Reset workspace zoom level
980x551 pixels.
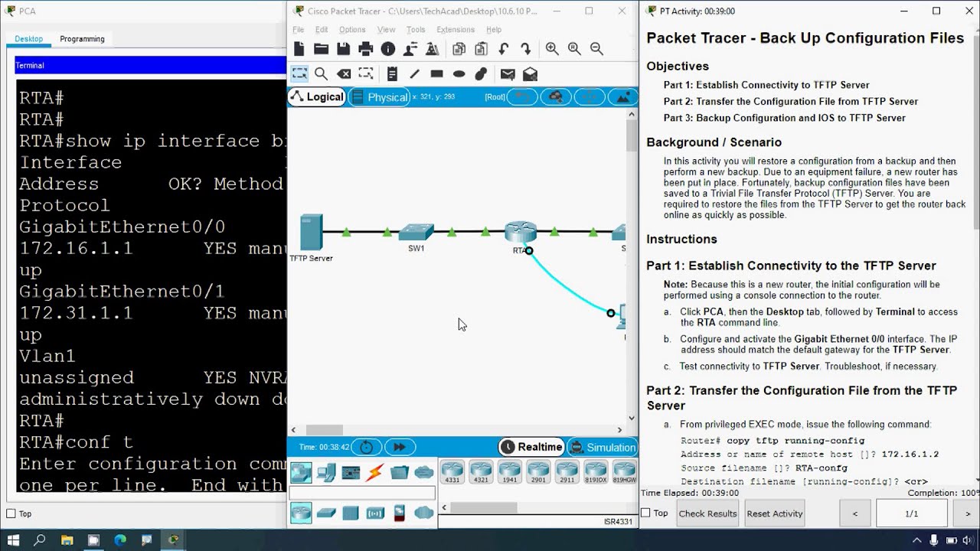click(x=574, y=49)
